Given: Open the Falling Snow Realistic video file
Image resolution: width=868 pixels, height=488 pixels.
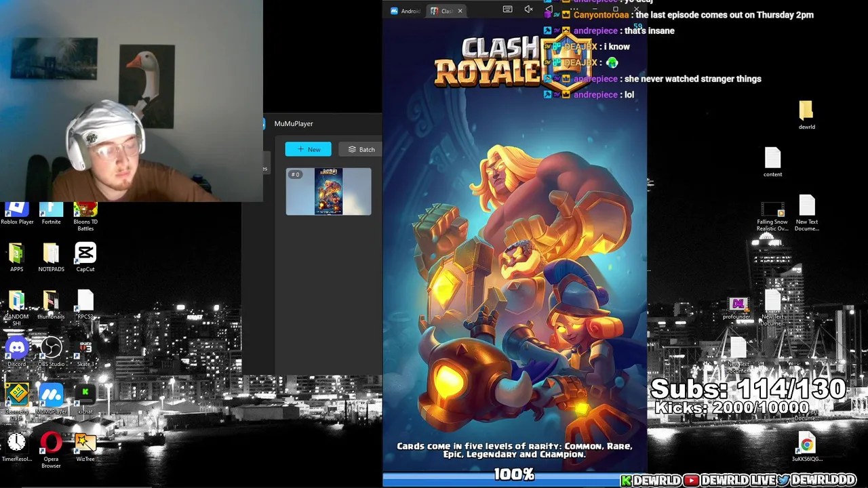Looking at the screenshot, I should click(772, 217).
